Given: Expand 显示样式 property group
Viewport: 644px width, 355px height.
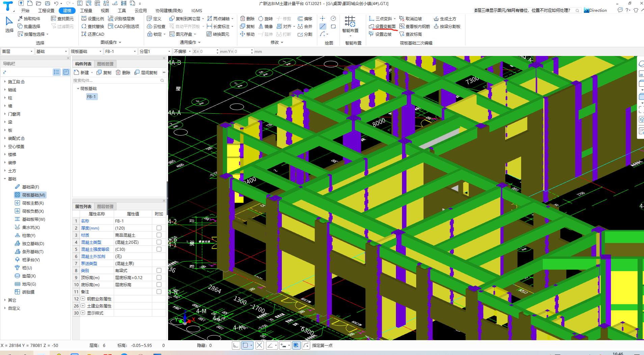Looking at the screenshot, I should 83,313.
